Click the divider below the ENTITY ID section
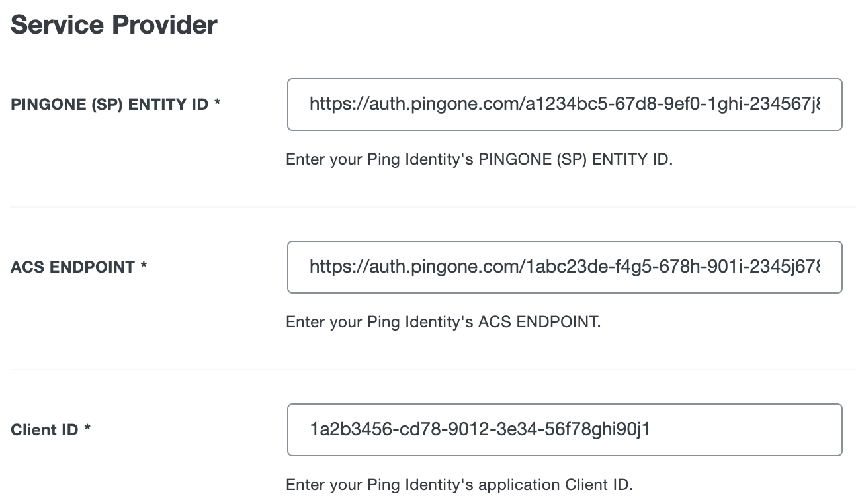 [x=428, y=206]
